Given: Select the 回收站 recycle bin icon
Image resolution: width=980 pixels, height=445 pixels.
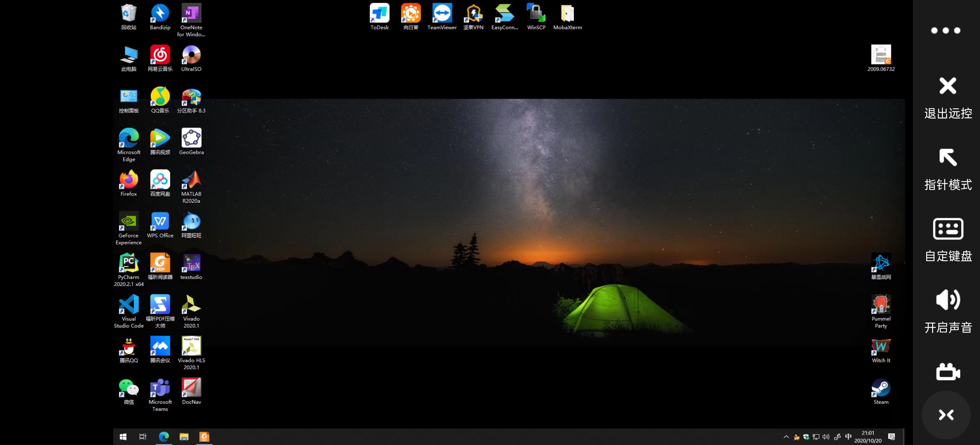Looking at the screenshot, I should pos(129,17).
